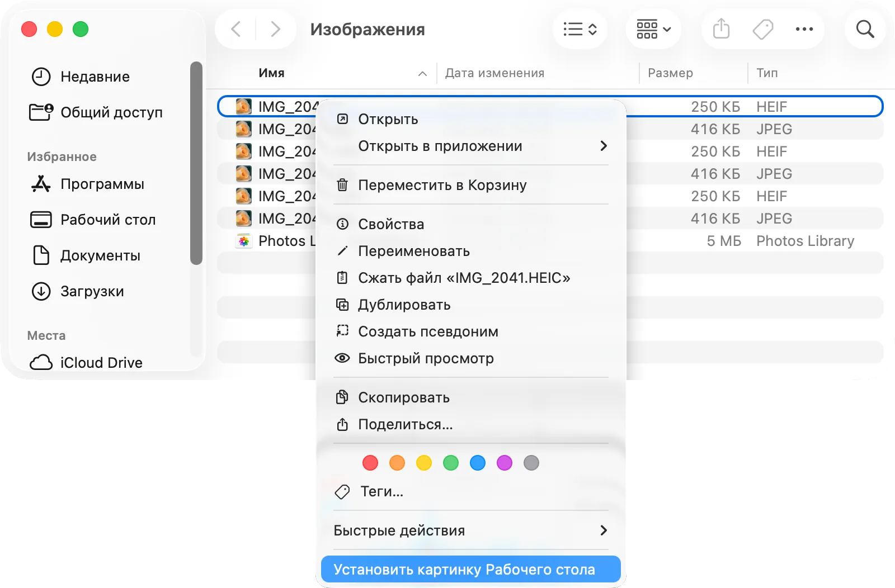Image resolution: width=895 pixels, height=588 pixels.
Task: Apply the yellow tag color
Action: tap(424, 463)
